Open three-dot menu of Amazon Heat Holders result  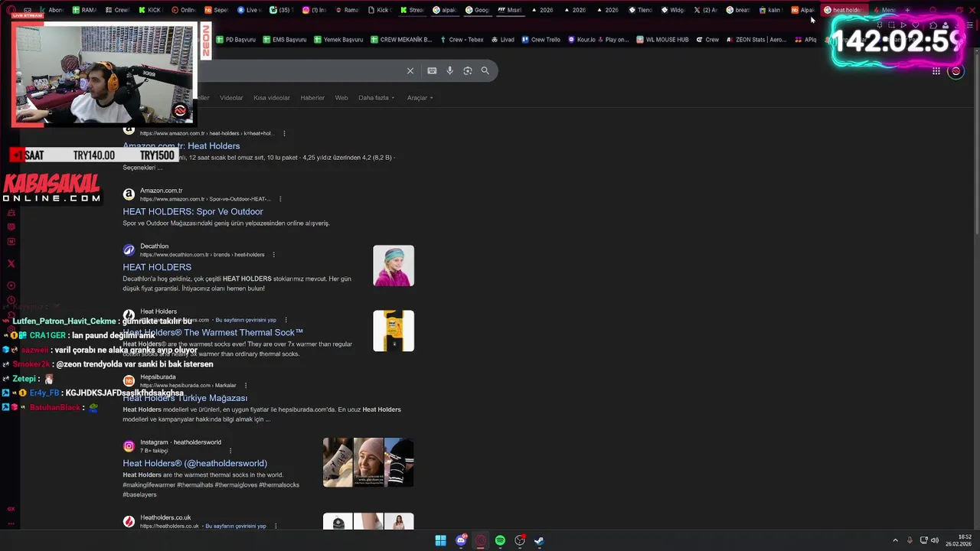click(x=284, y=133)
